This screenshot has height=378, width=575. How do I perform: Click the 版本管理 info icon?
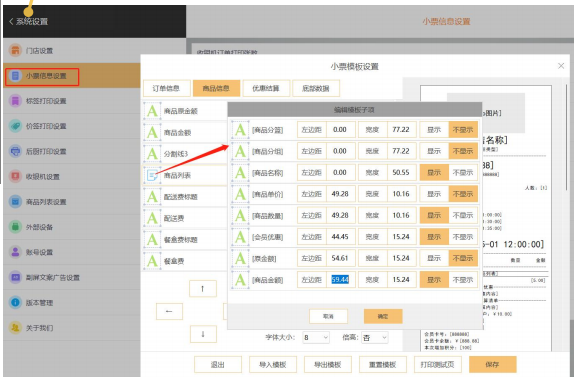coord(15,302)
